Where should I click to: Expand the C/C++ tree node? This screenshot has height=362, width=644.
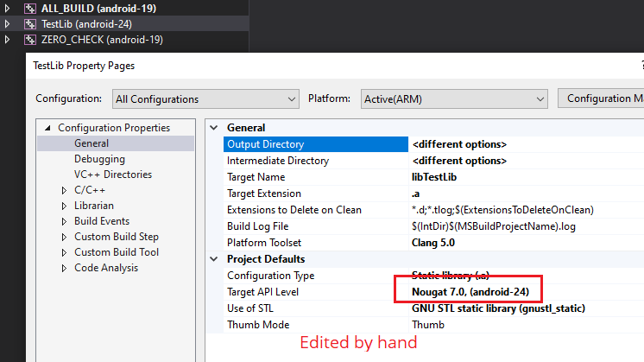64,190
